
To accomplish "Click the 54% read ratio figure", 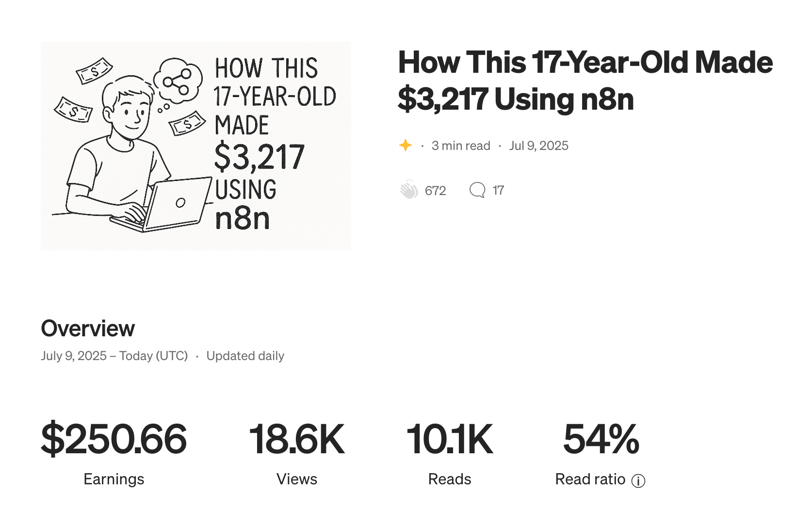I will [601, 439].
